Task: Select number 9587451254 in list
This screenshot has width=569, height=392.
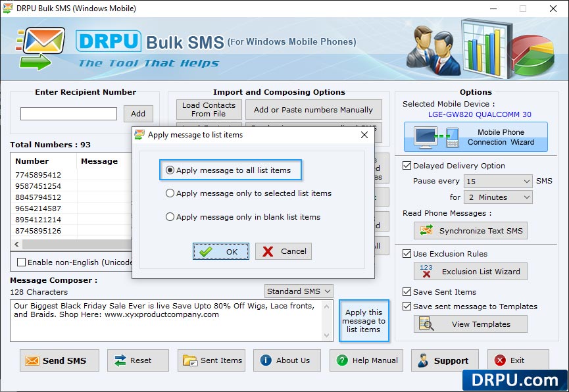Action: coord(38,186)
